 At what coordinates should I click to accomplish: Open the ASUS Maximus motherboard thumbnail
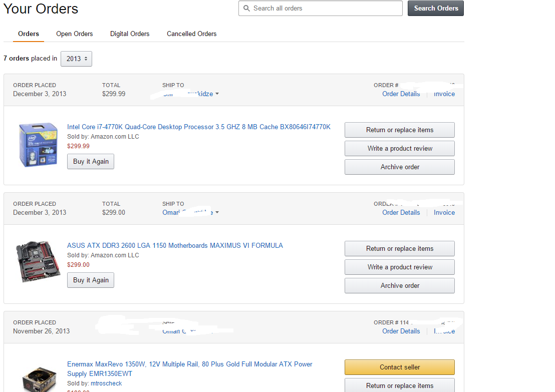38,262
